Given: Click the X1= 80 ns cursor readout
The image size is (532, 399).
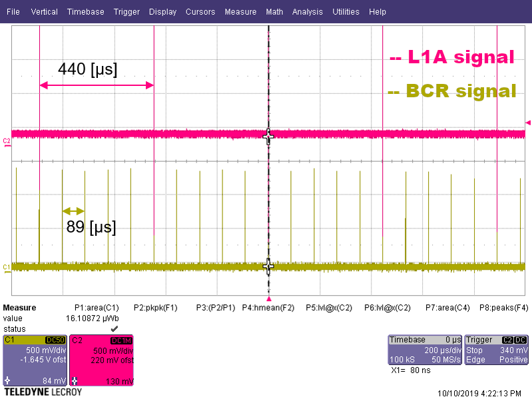Looking at the screenshot, I should pos(411,370).
